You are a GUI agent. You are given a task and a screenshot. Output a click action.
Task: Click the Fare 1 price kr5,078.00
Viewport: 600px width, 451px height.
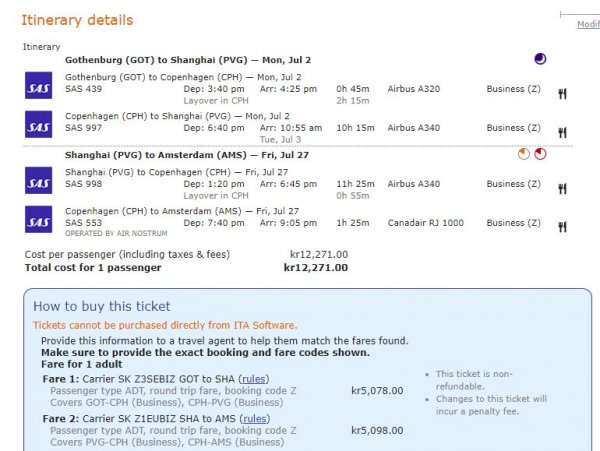tap(377, 391)
